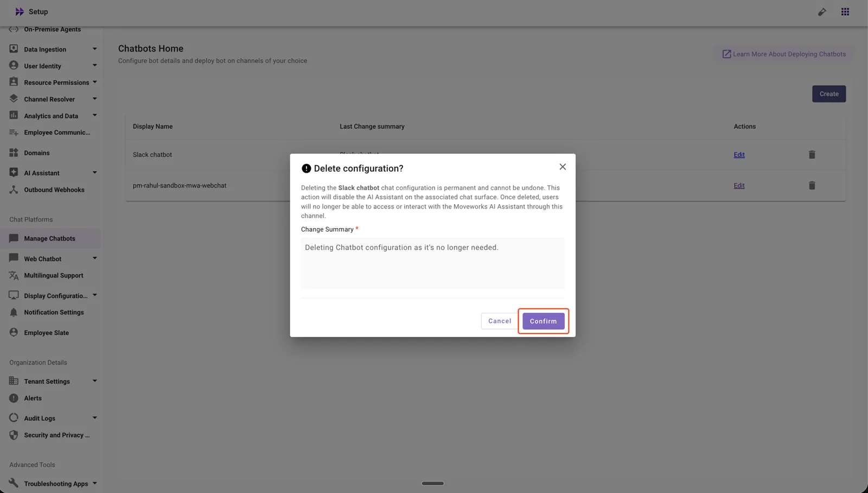
Task: Expand the Audit Logs menu arrow
Action: 94,418
